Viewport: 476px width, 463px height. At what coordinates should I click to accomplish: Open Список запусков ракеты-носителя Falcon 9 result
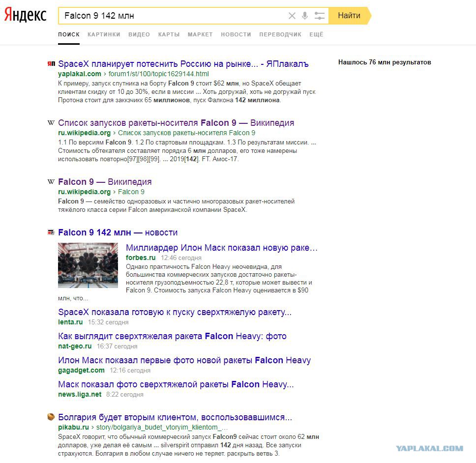pyautogui.click(x=176, y=123)
